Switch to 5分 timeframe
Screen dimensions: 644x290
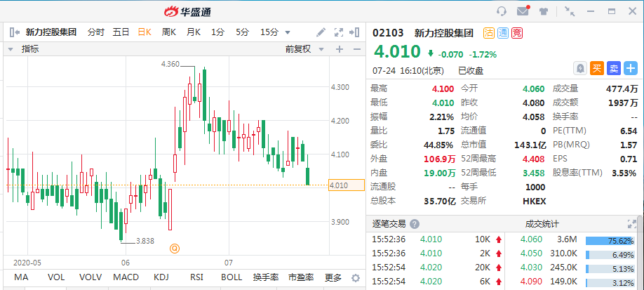tap(242, 32)
